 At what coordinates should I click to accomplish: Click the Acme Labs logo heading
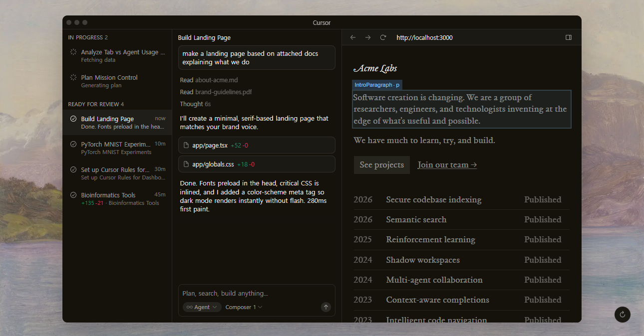pyautogui.click(x=375, y=68)
